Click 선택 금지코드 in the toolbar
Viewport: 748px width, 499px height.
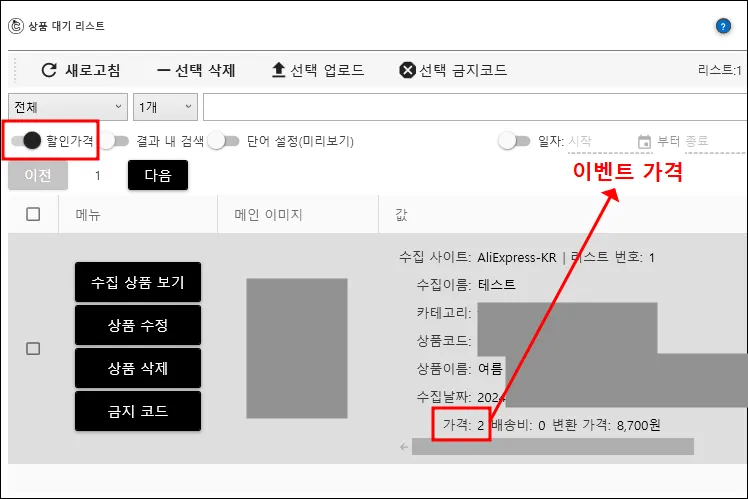click(453, 70)
